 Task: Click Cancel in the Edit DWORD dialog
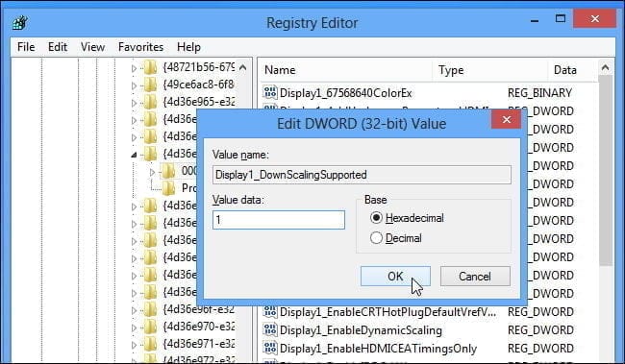pos(475,276)
